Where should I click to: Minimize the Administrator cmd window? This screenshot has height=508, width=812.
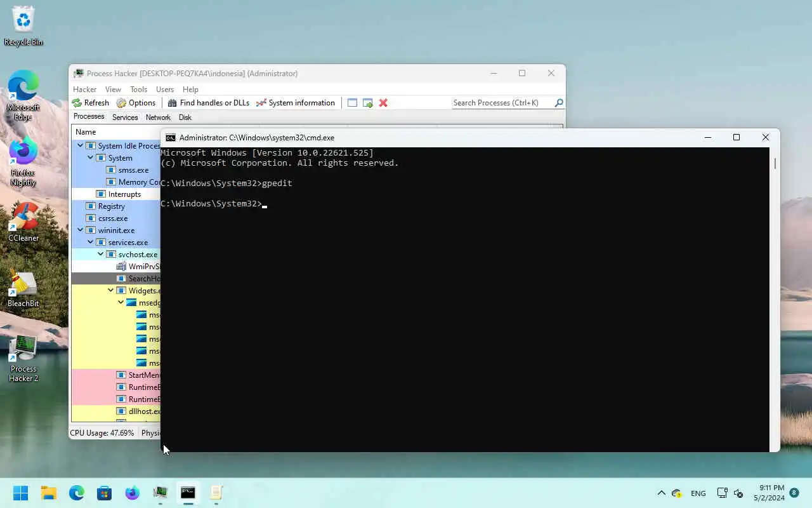click(x=708, y=138)
